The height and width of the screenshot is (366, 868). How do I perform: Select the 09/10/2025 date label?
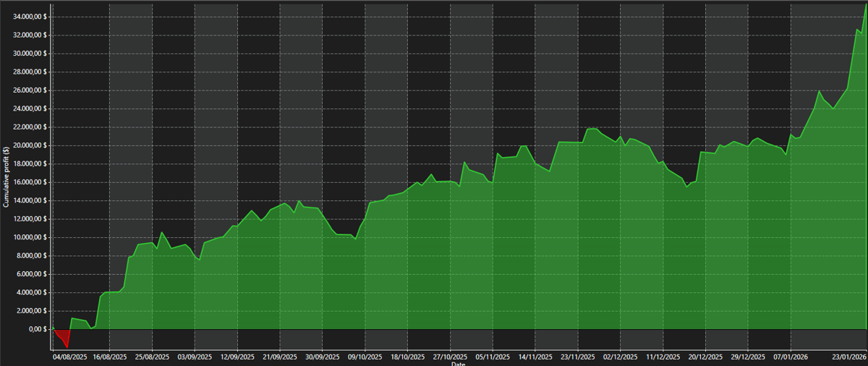click(365, 357)
